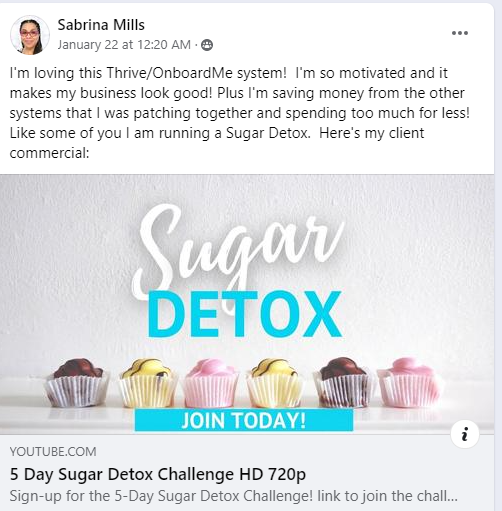This screenshot has height=511, width=502.
Task: Open Sabrina Mills' profile picture
Action: (30, 35)
